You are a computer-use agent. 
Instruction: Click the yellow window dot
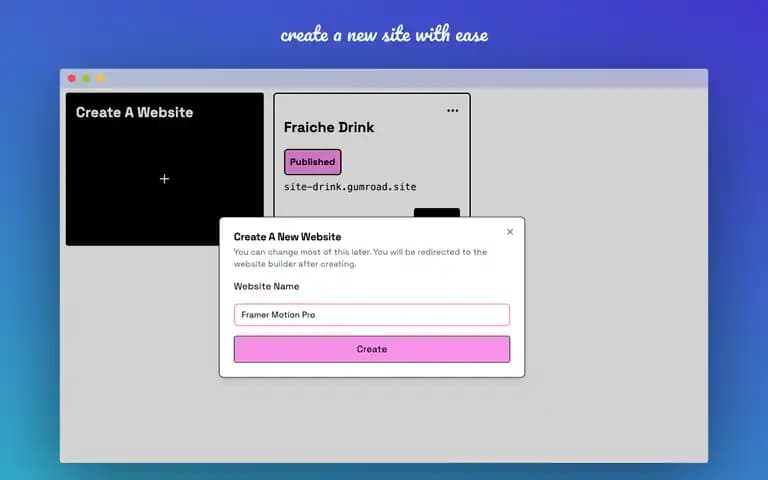(100, 78)
